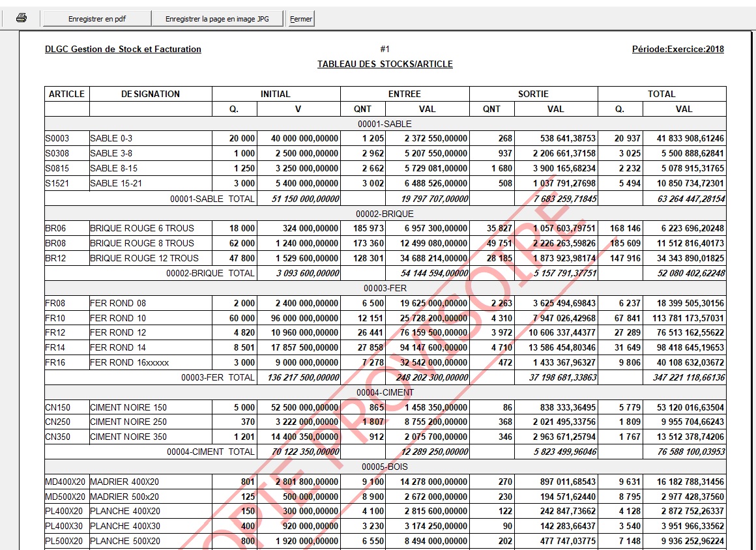Click the BRIQUE ROUGE 8 TROUS designation
The width and height of the screenshot is (756, 550).
[x=142, y=243]
